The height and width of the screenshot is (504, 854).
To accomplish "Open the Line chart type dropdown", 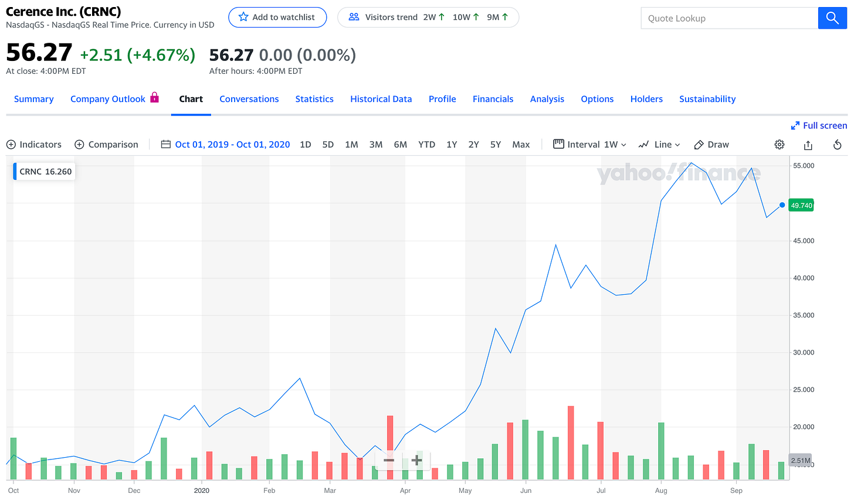I will coord(659,144).
